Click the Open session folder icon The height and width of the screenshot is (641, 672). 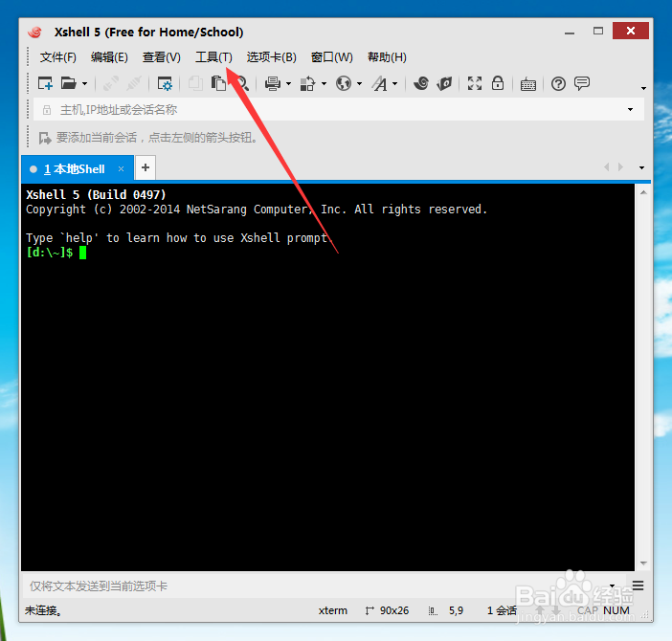click(69, 83)
